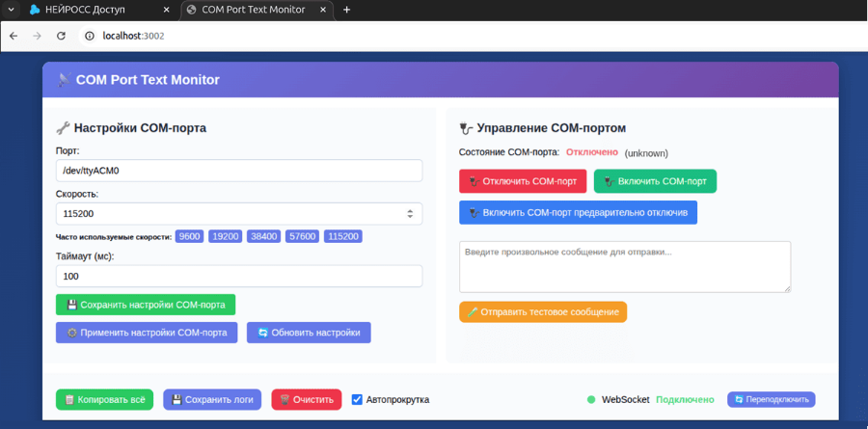
Task: Reload the page with refresh icon
Action: point(62,36)
